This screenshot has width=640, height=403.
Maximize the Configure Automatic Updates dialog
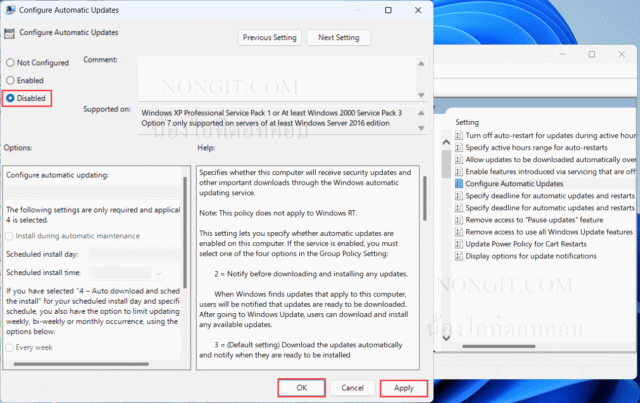tap(388, 10)
